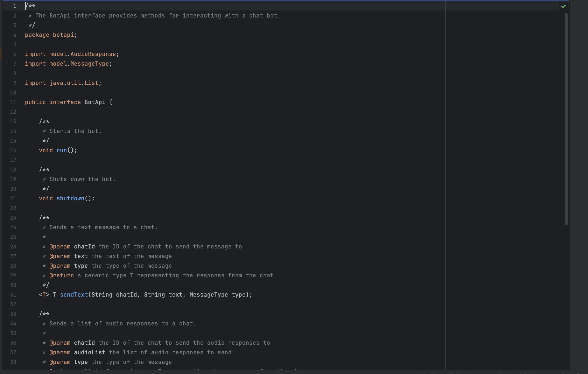Click line number 16 in gutter
The image size is (588, 374).
pyautogui.click(x=13, y=150)
